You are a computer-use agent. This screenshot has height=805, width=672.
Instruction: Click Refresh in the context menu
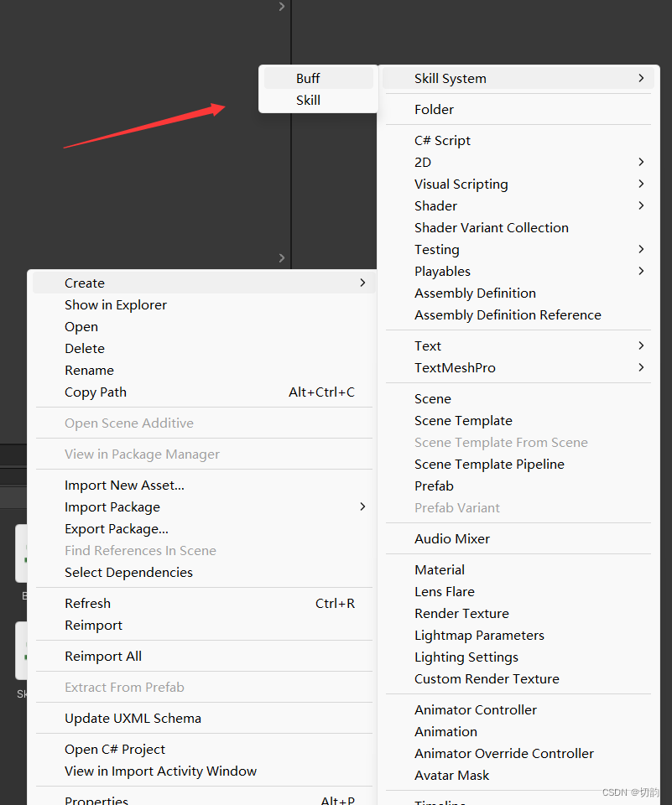(204, 603)
